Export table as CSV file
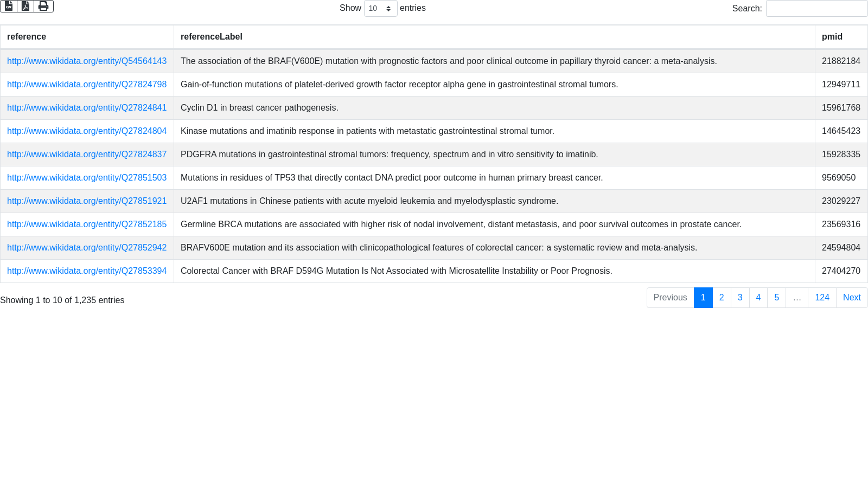 point(9,6)
